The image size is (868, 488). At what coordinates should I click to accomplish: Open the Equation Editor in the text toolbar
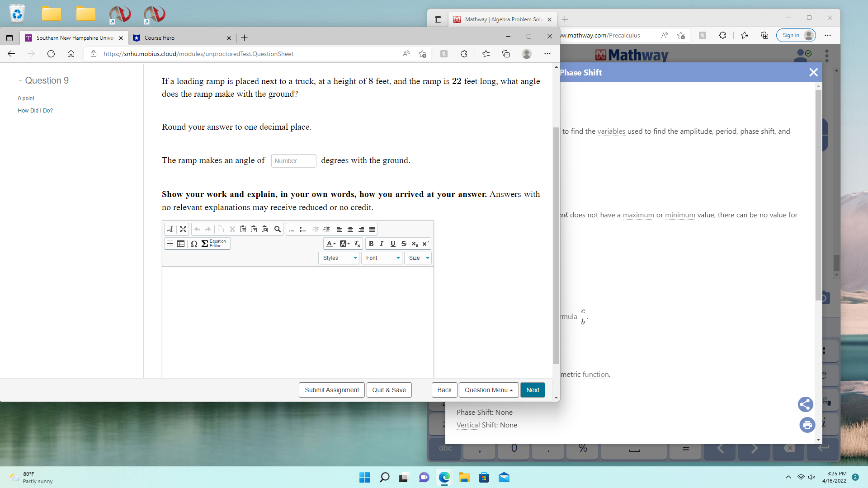tap(212, 244)
